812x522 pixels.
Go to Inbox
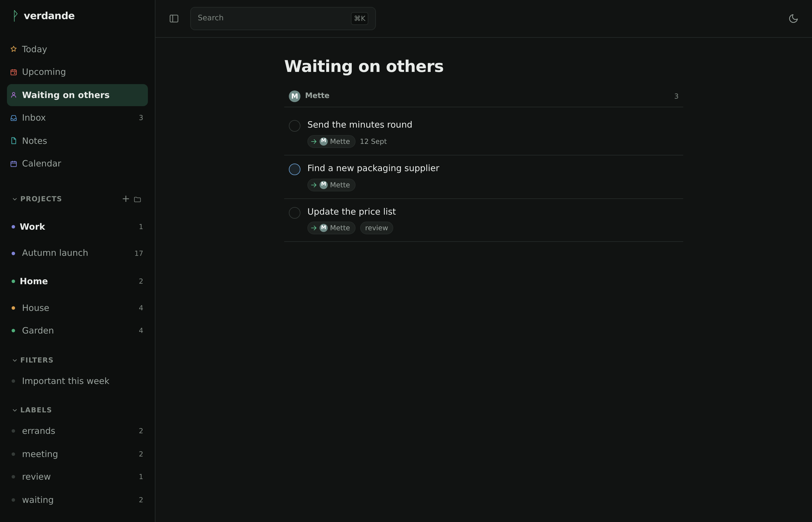77,118
